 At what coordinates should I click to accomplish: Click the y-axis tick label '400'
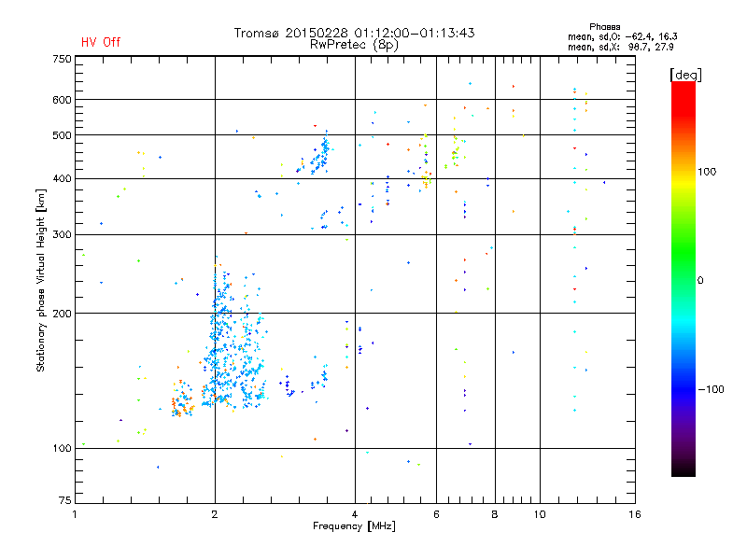coord(62,179)
